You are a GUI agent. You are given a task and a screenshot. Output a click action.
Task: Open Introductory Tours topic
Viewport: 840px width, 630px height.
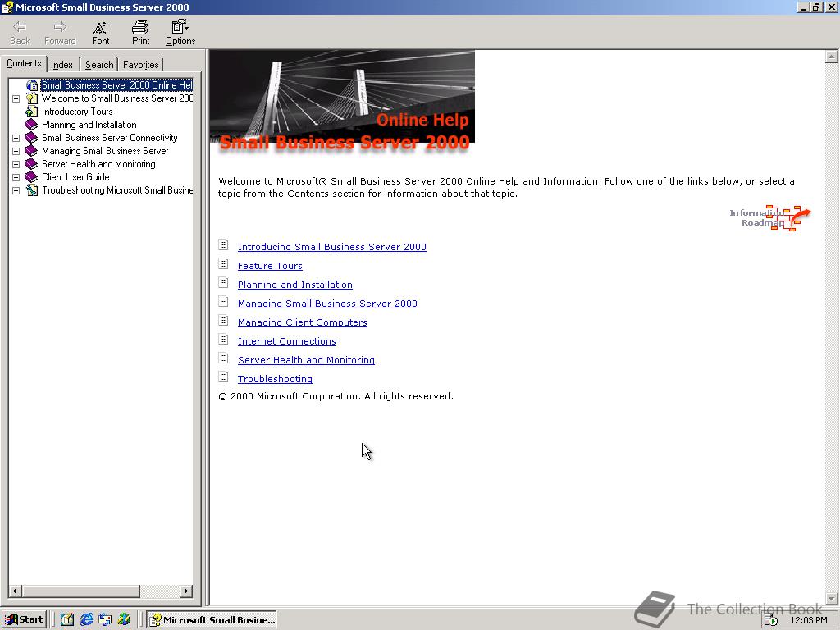(x=77, y=112)
